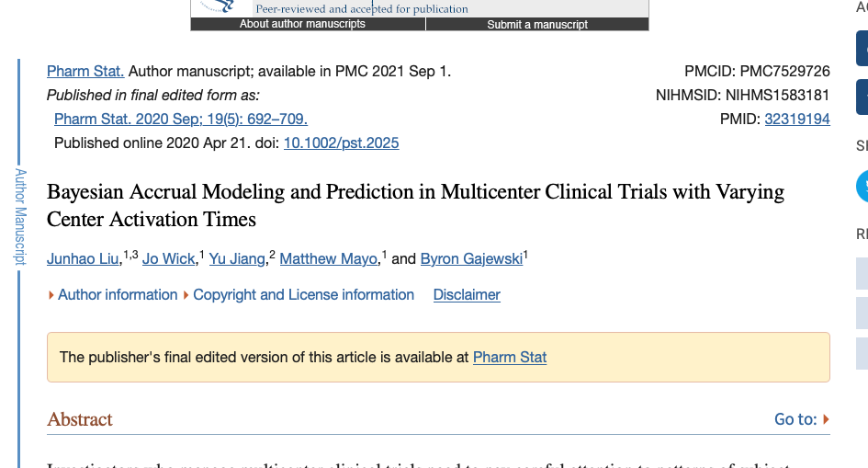Open the Go to: section dropdown
868x468 pixels.
tap(795, 419)
